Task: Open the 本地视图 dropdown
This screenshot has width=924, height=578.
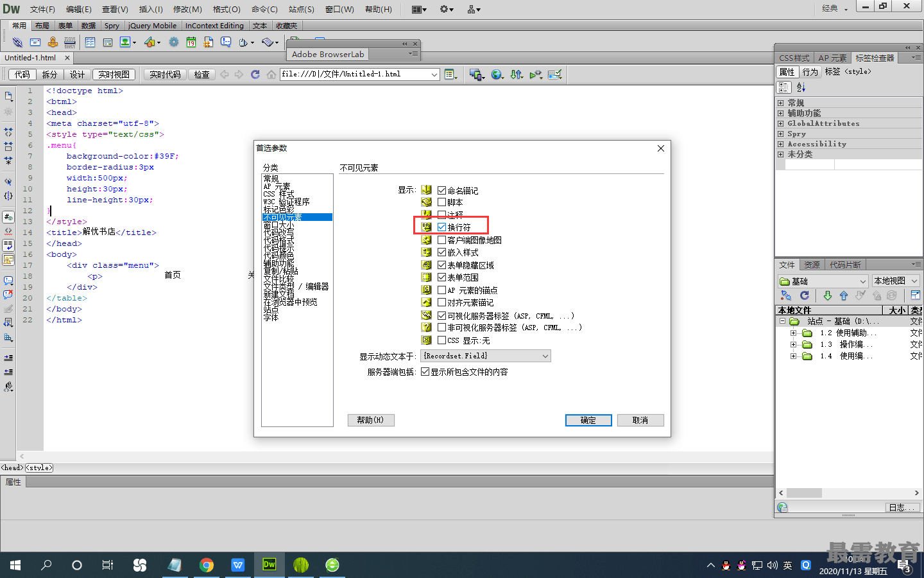Action: (x=896, y=281)
